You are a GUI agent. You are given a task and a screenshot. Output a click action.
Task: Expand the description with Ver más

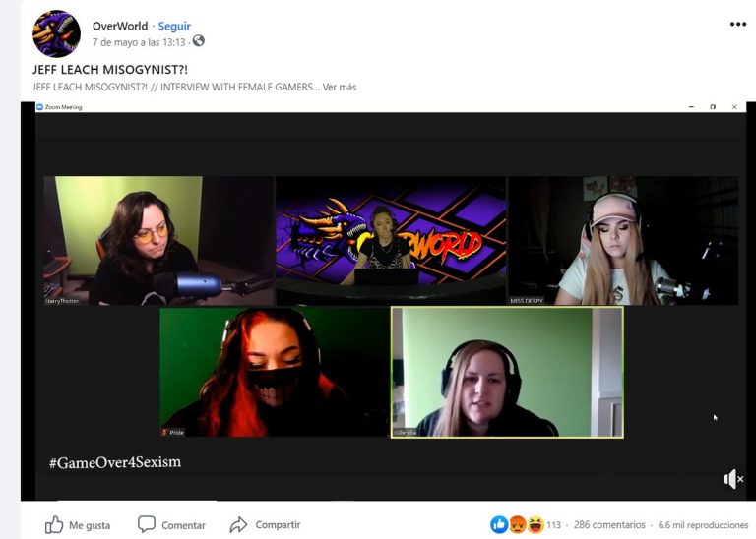click(x=340, y=87)
